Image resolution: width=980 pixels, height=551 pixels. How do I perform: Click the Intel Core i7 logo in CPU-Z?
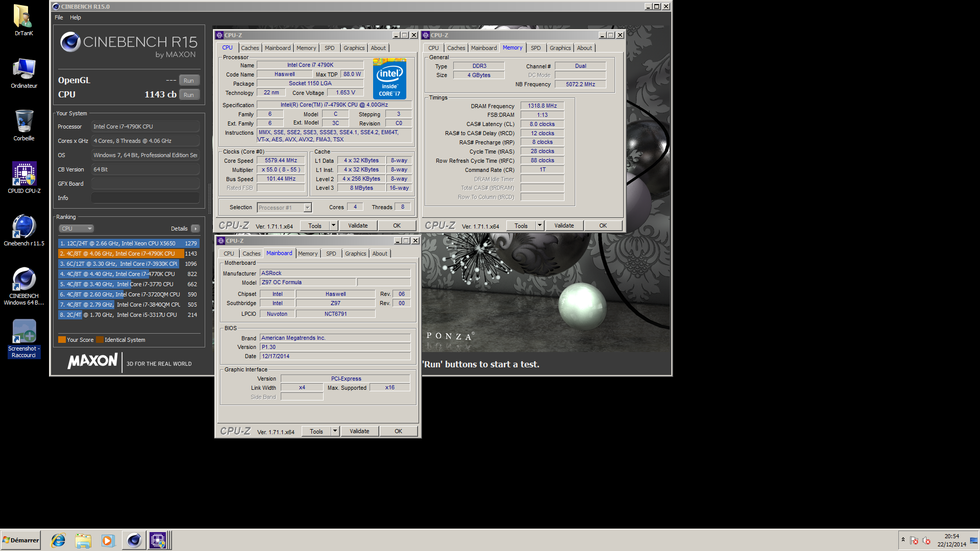(389, 79)
